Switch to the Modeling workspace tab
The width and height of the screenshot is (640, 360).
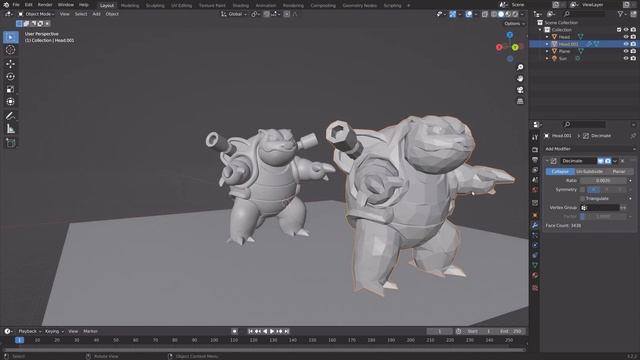tap(130, 5)
